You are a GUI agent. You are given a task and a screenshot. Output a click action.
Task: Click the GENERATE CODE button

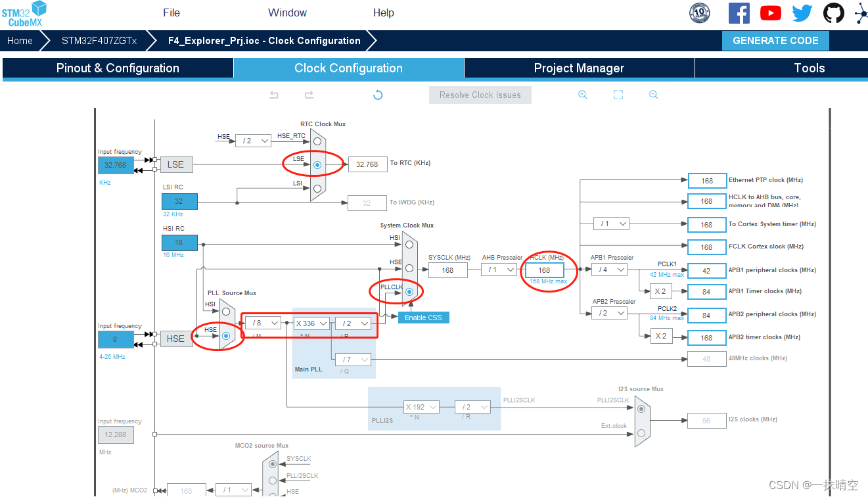(x=775, y=41)
